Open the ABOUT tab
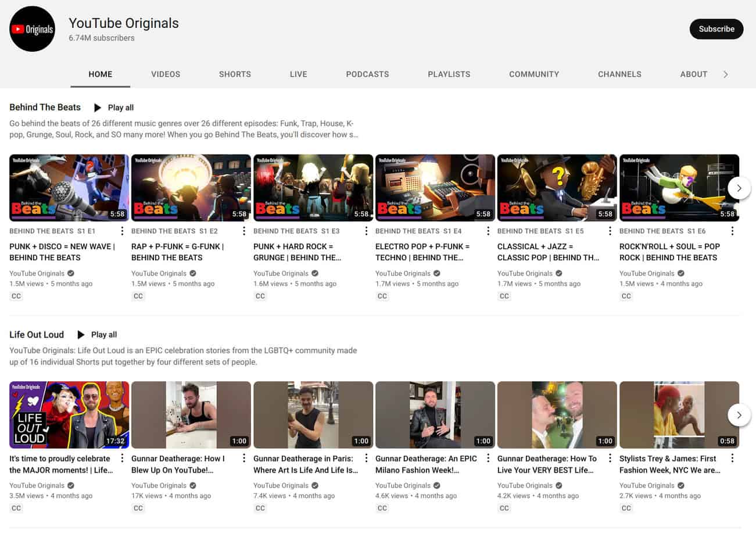The image size is (756, 537). coord(694,74)
